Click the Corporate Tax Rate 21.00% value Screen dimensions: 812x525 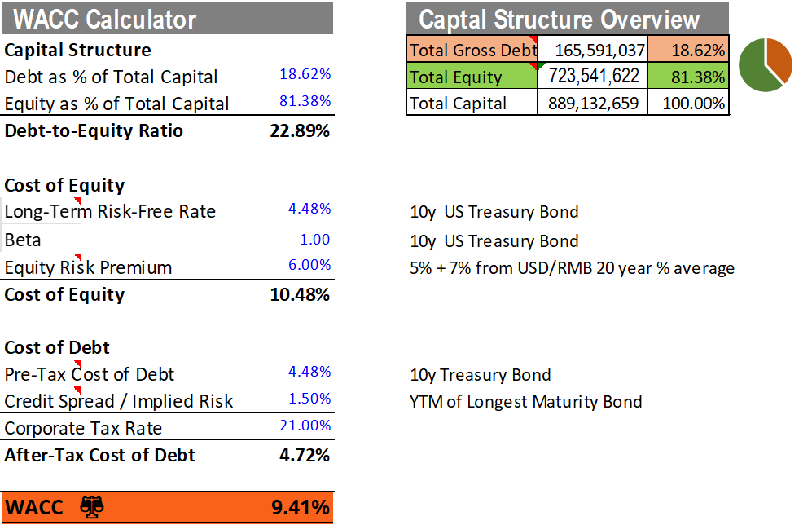coord(305,426)
